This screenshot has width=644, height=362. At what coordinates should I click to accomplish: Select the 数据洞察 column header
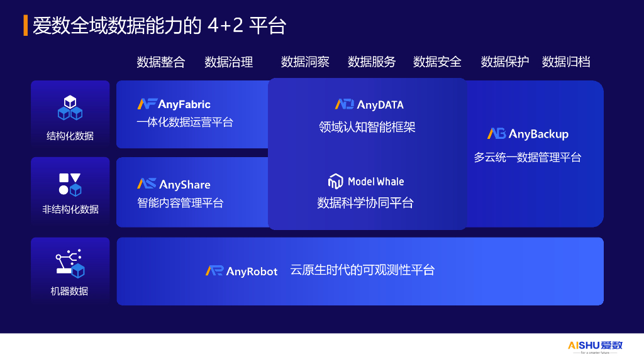pos(305,62)
